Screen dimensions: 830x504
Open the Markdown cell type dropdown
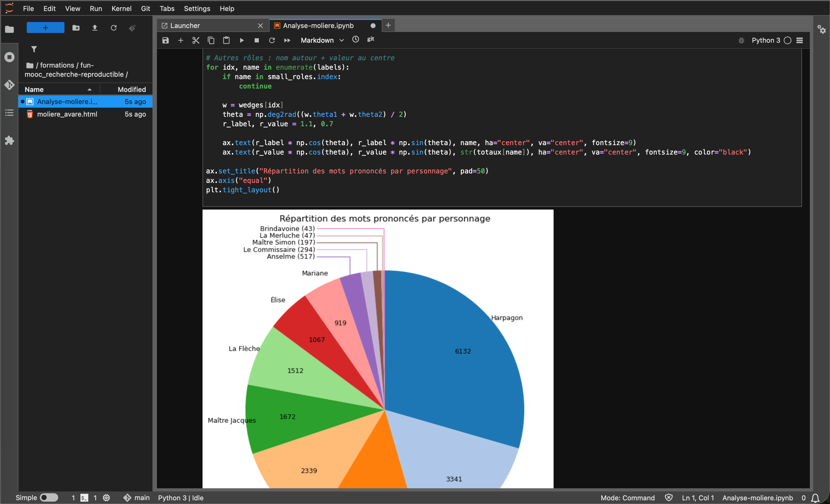tap(322, 40)
